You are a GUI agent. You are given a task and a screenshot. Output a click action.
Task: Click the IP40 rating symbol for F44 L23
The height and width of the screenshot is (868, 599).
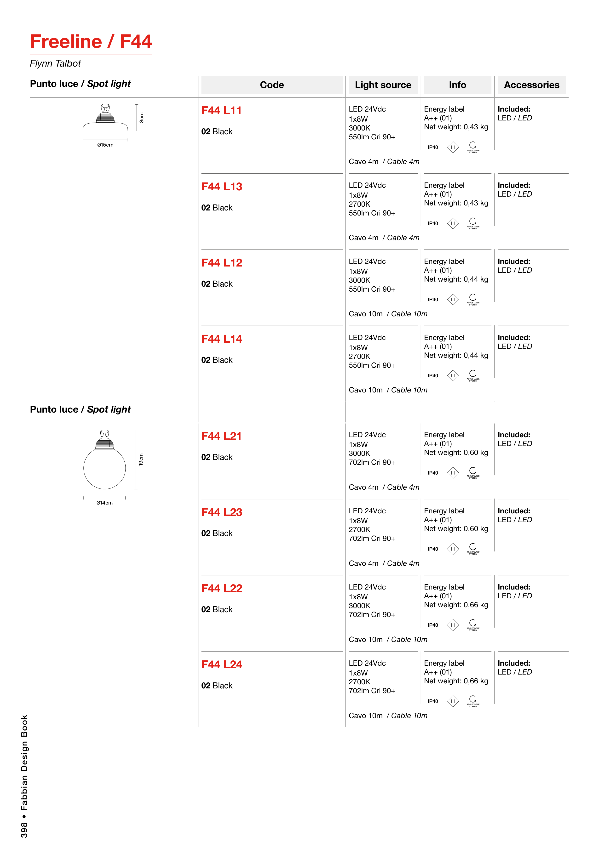[433, 549]
